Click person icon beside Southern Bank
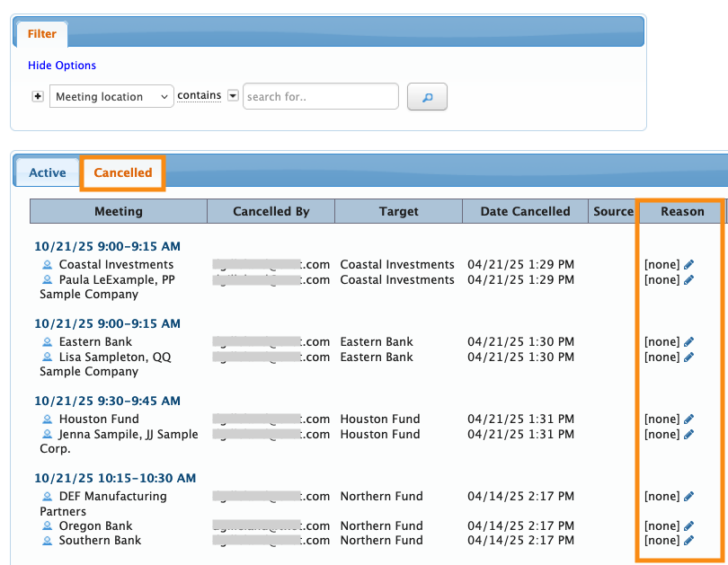Screen dimensions: 728x565 [48, 541]
